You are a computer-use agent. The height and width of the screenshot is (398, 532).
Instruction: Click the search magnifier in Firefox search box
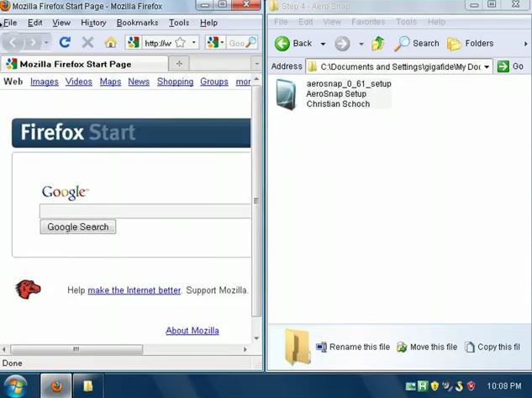pyautogui.click(x=250, y=43)
